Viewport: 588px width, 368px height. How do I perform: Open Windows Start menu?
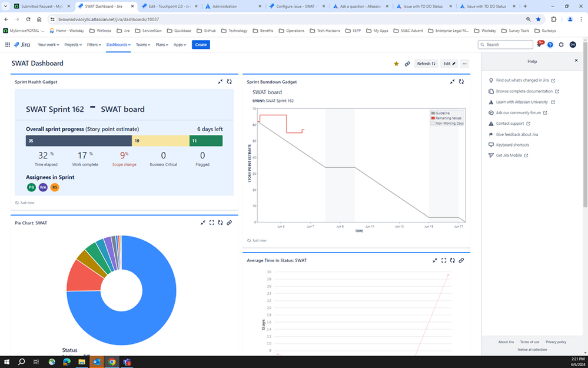6,362
